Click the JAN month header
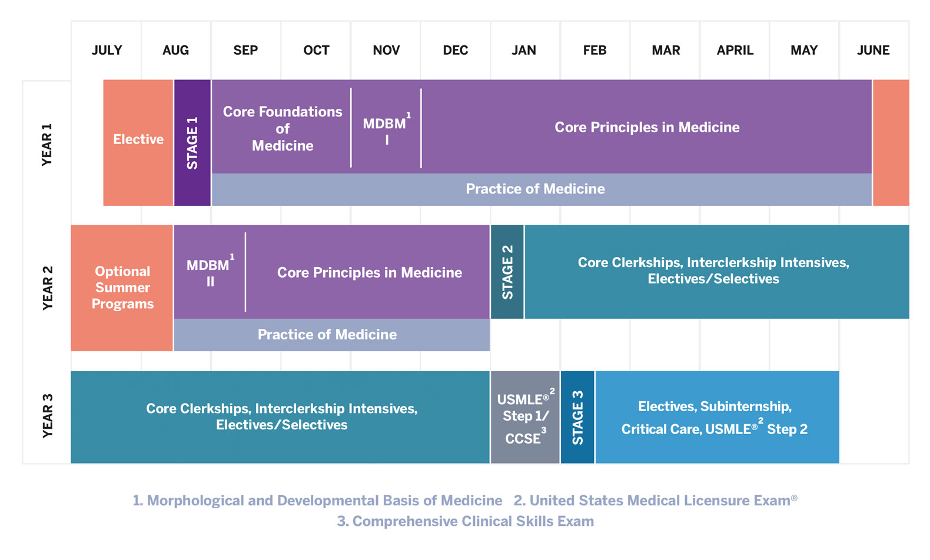Viewport: 930px width, 560px height. [524, 51]
